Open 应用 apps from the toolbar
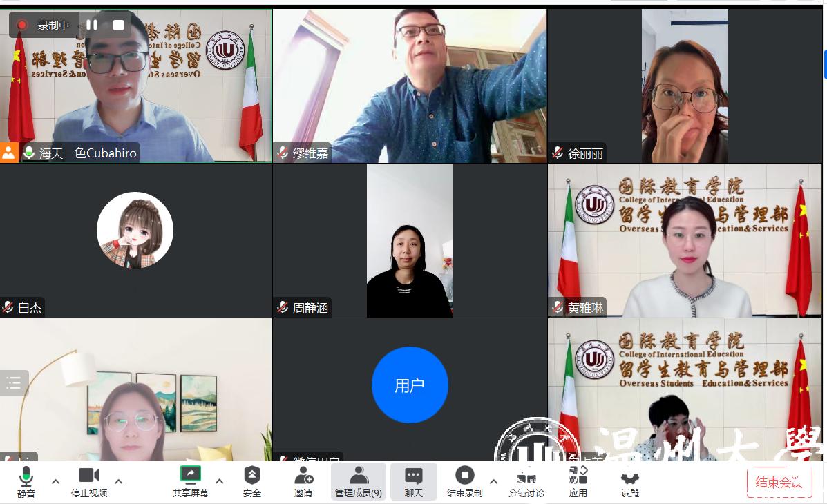 click(x=578, y=481)
